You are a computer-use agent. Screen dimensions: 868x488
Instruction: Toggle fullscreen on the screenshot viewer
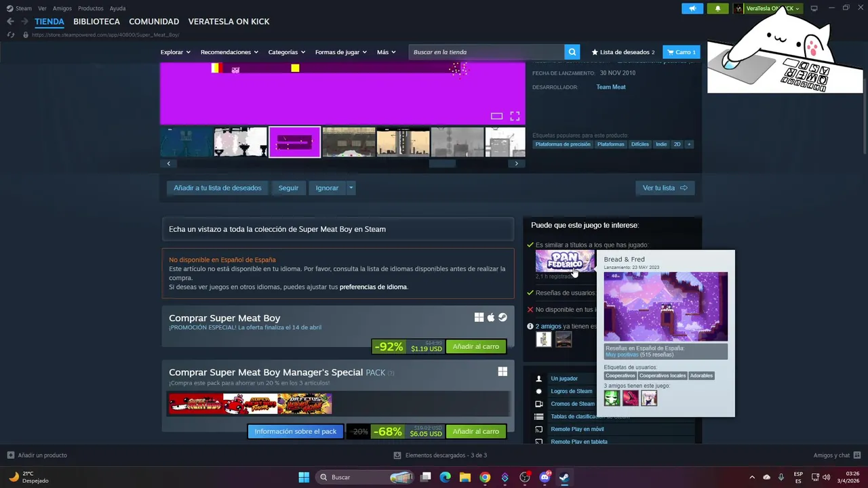coord(515,116)
